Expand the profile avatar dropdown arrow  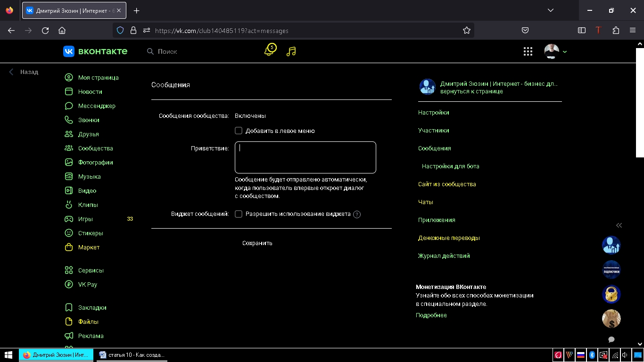pyautogui.click(x=565, y=52)
